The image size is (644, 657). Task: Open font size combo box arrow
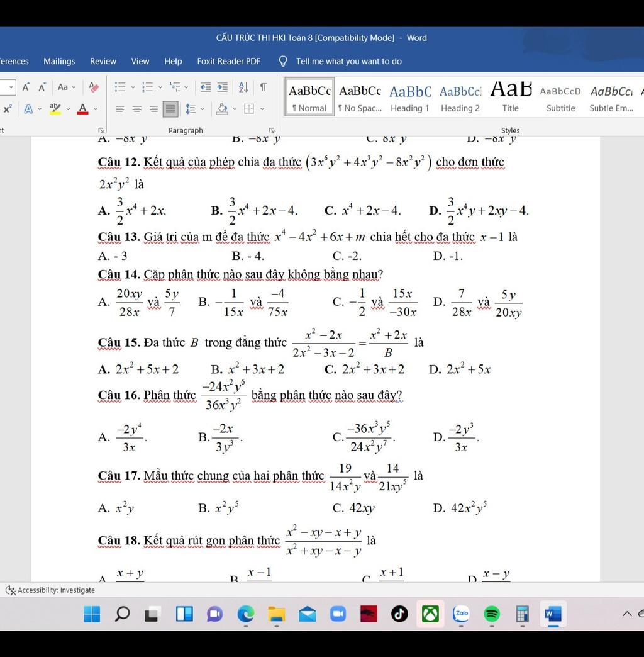coord(11,87)
